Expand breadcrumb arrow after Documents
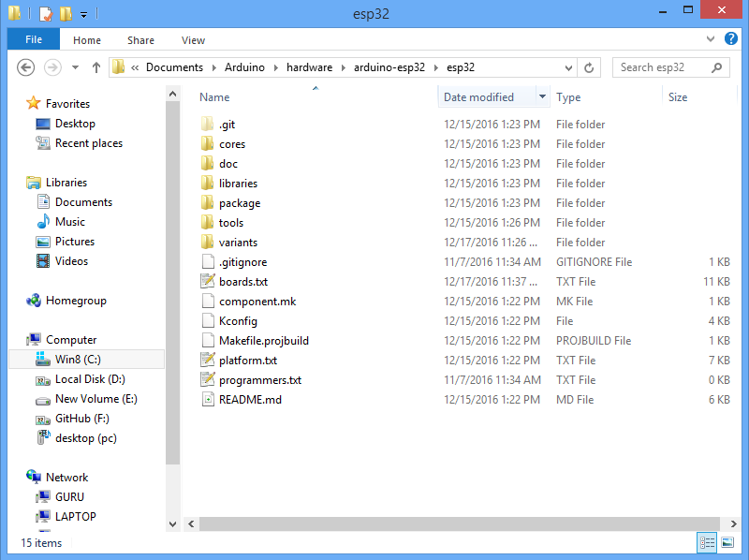749x560 pixels. 213,67
